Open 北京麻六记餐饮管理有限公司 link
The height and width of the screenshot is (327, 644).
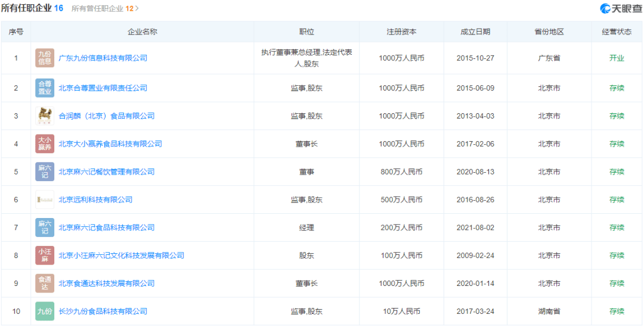[106, 172]
